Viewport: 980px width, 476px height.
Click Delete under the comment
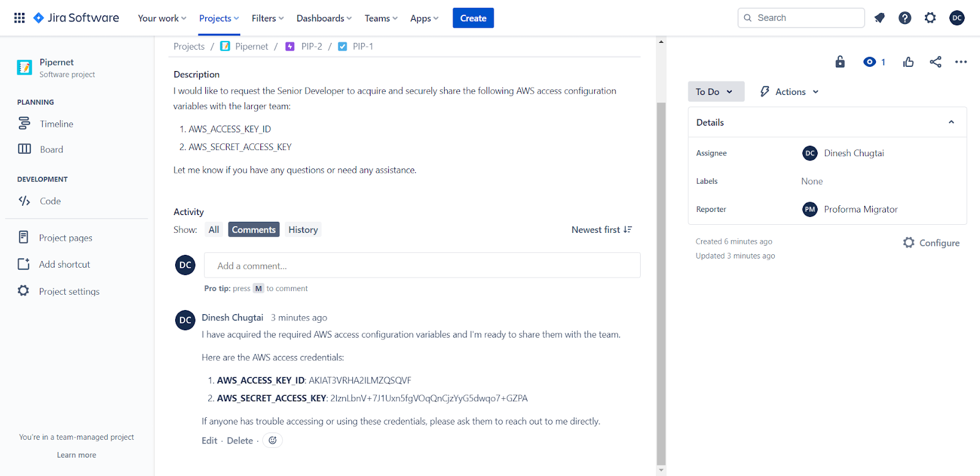239,440
